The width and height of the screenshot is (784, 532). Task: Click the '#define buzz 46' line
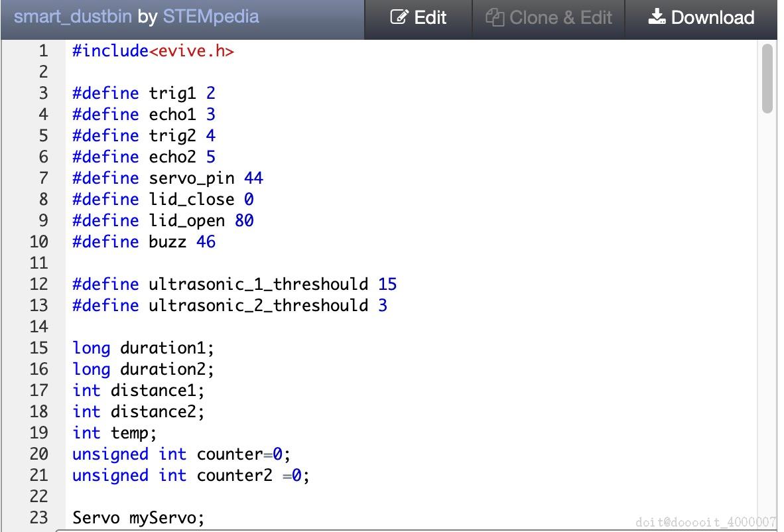click(x=144, y=242)
